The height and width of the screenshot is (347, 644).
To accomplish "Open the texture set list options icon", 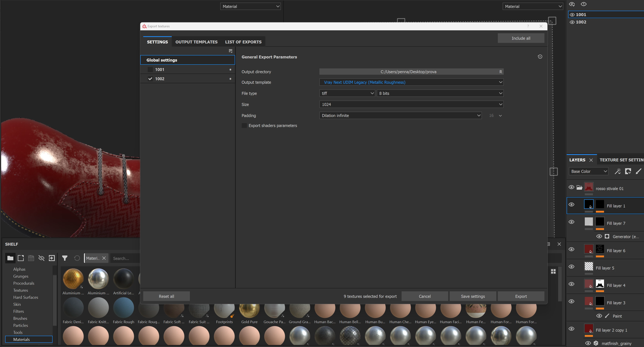I will point(231,51).
